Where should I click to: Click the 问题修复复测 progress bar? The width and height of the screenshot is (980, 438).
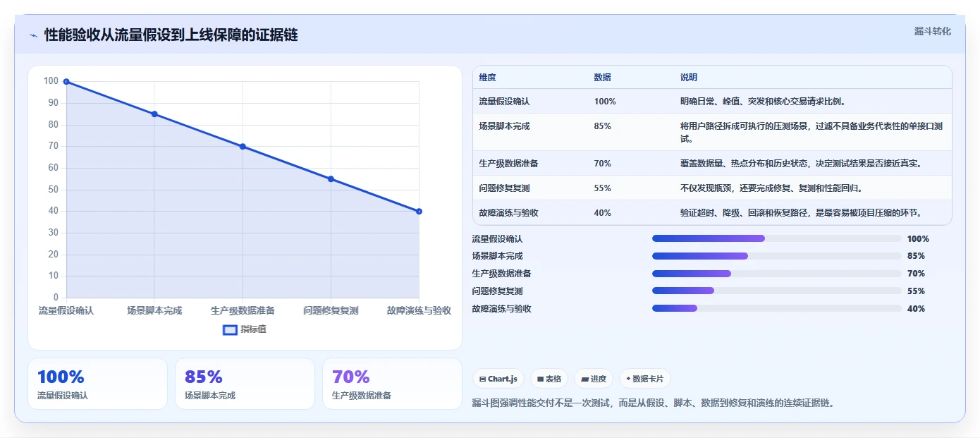point(777,291)
